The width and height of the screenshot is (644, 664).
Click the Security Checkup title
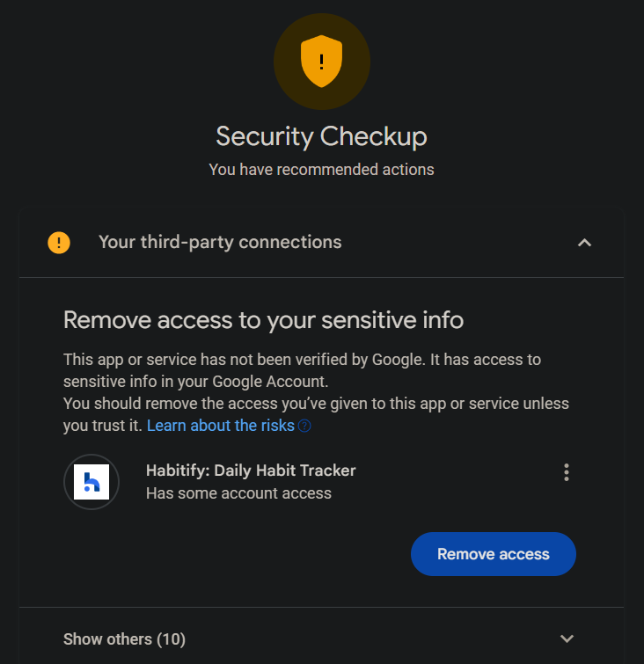point(321,136)
